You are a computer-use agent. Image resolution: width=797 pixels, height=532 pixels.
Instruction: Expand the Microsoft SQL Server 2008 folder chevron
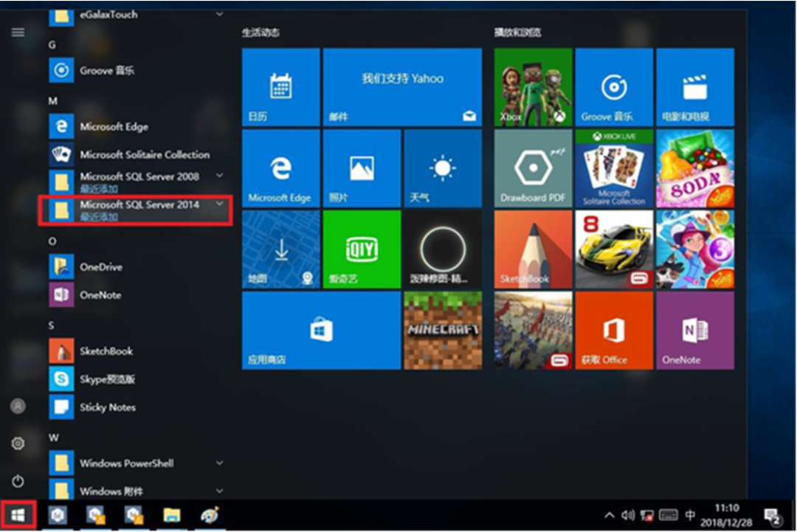[220, 176]
